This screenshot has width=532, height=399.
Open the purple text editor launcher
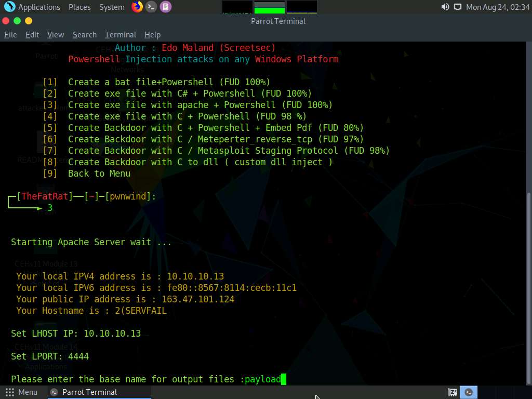(x=166, y=7)
